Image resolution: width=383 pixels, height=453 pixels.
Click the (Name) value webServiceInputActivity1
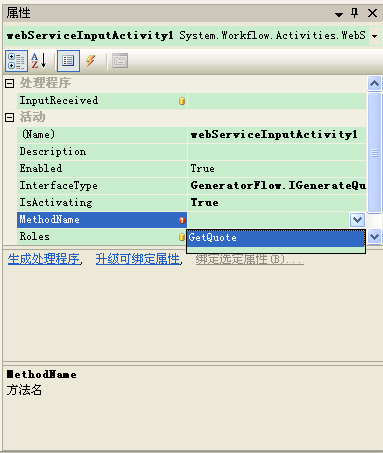pos(274,135)
